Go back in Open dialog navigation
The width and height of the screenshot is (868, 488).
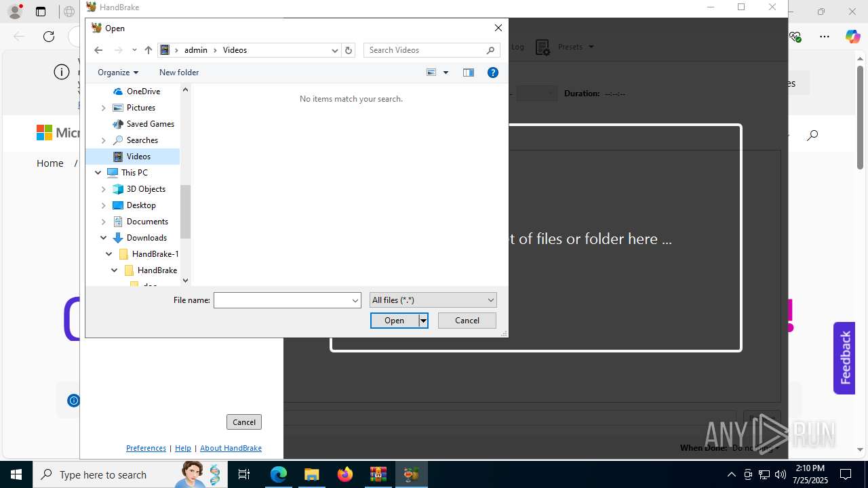[x=98, y=50]
